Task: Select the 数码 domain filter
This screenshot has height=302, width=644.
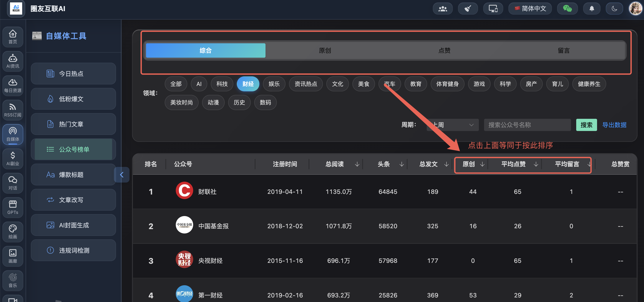Action: coord(265,102)
